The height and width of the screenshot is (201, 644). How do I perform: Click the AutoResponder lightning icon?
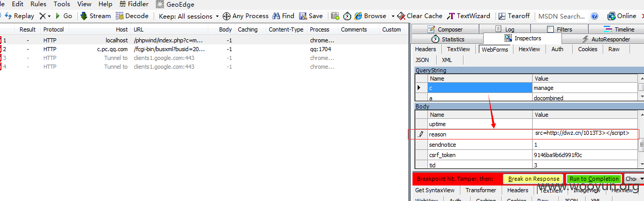[585, 39]
